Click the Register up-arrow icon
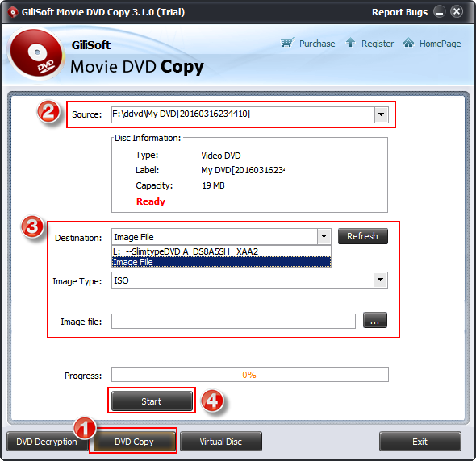The image size is (476, 461). tap(350, 43)
